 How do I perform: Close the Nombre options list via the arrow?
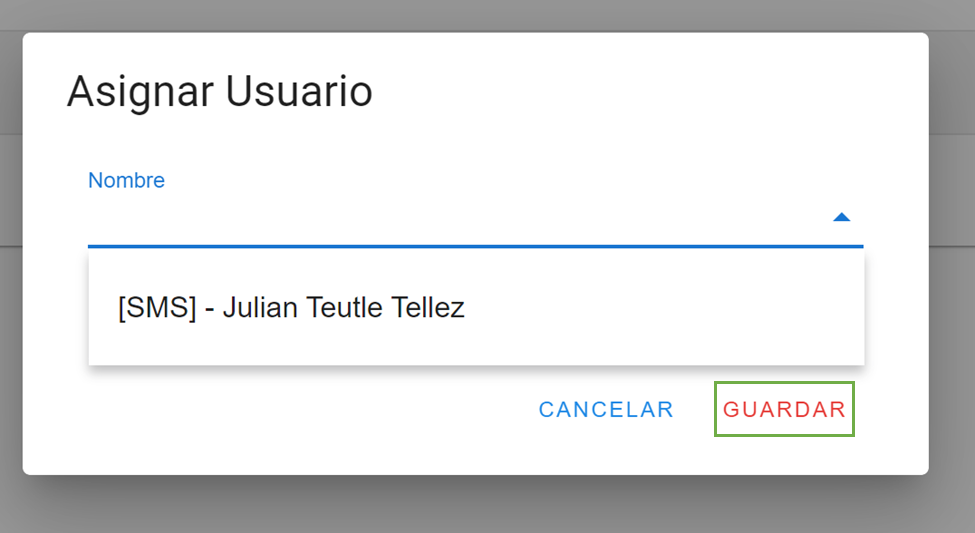[841, 217]
